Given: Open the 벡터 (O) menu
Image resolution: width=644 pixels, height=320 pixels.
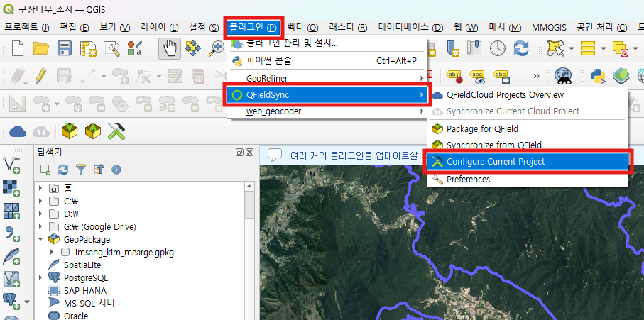Looking at the screenshot, I should [x=302, y=28].
